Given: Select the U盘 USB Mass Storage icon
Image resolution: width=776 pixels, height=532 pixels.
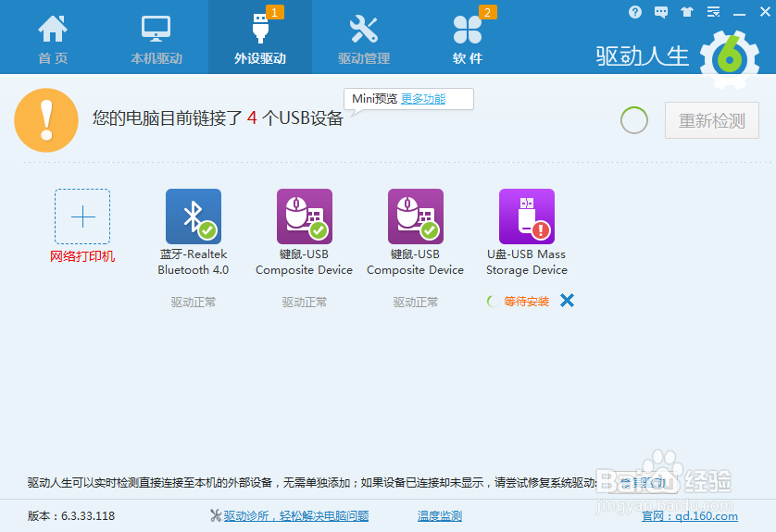Looking at the screenshot, I should 527,217.
